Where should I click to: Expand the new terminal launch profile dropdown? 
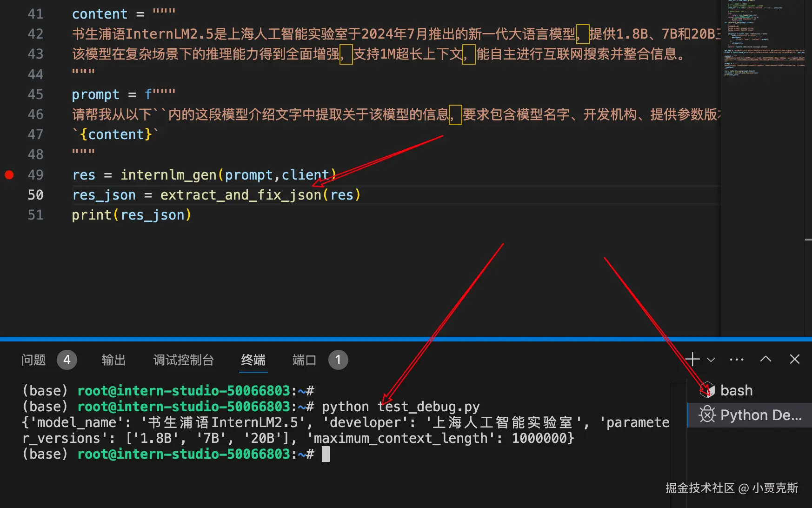click(711, 360)
